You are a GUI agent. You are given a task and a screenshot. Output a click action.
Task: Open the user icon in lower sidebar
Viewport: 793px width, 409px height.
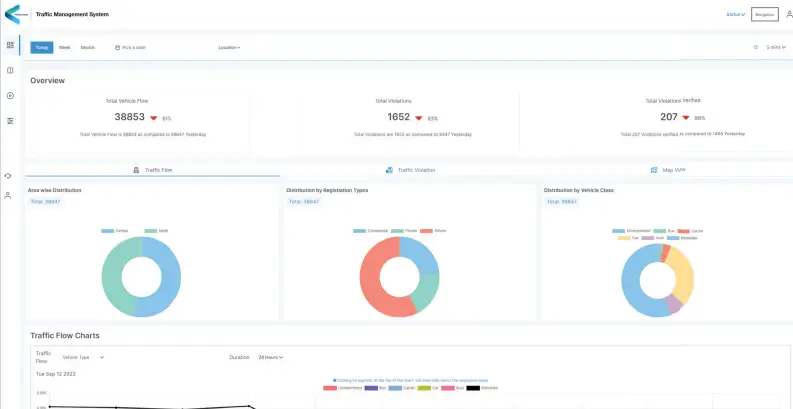click(x=8, y=195)
